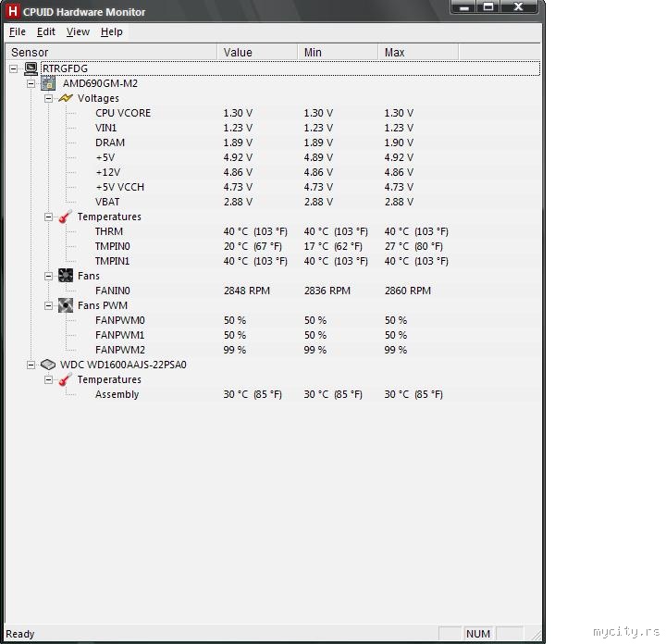Collapse the hard drive Temperatures group
Screen dimensions: 666x644
(48, 379)
